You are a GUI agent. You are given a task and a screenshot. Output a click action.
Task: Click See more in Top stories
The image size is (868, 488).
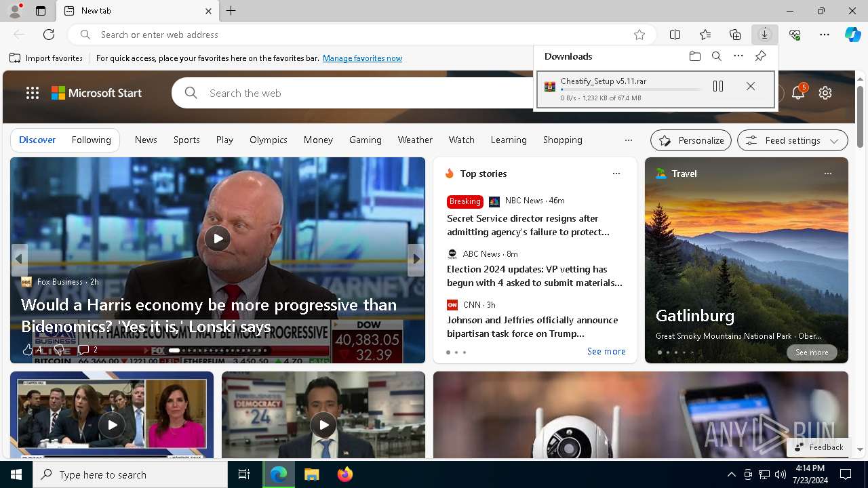(606, 351)
